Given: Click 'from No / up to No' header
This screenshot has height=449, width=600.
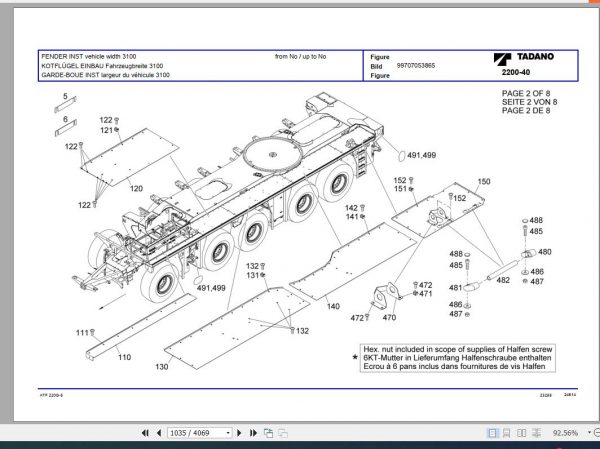Looking at the screenshot, I should [x=300, y=56].
